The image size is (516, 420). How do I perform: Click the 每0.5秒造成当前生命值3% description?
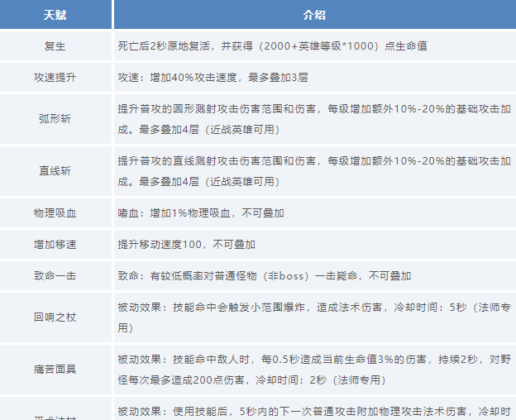[x=314, y=370]
